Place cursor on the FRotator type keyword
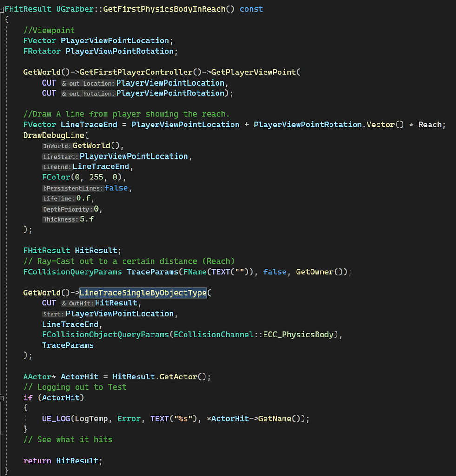 (41, 51)
